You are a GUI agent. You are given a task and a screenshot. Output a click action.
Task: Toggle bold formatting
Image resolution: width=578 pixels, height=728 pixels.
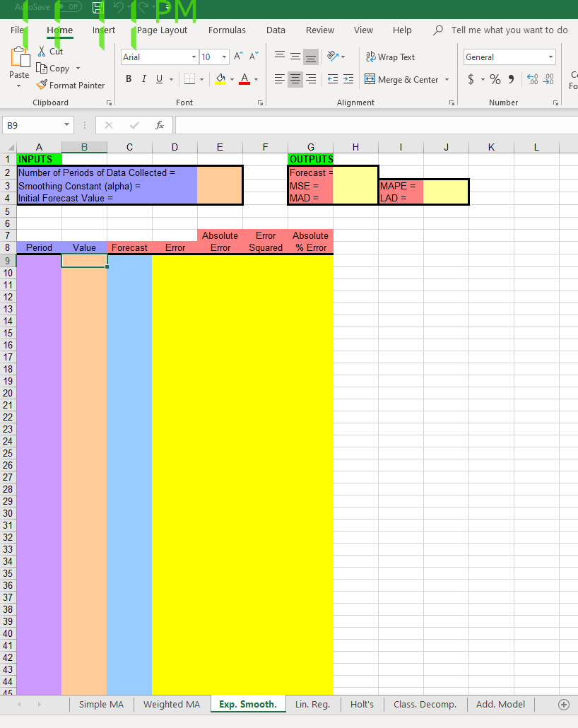pos(129,79)
